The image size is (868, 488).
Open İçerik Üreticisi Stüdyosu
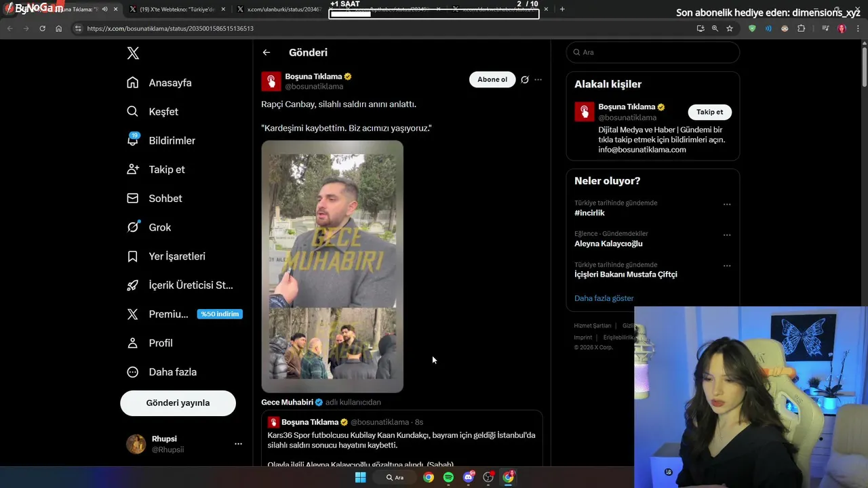[180, 285]
